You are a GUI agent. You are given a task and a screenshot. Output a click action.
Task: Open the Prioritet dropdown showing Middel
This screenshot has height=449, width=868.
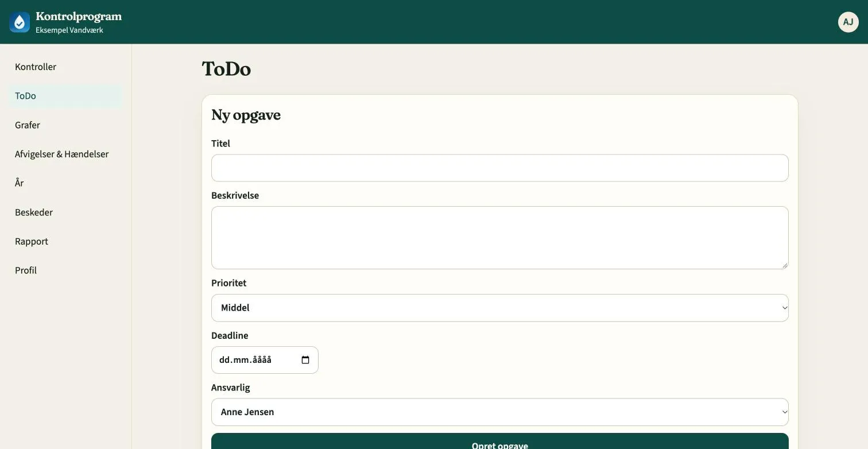click(499, 308)
